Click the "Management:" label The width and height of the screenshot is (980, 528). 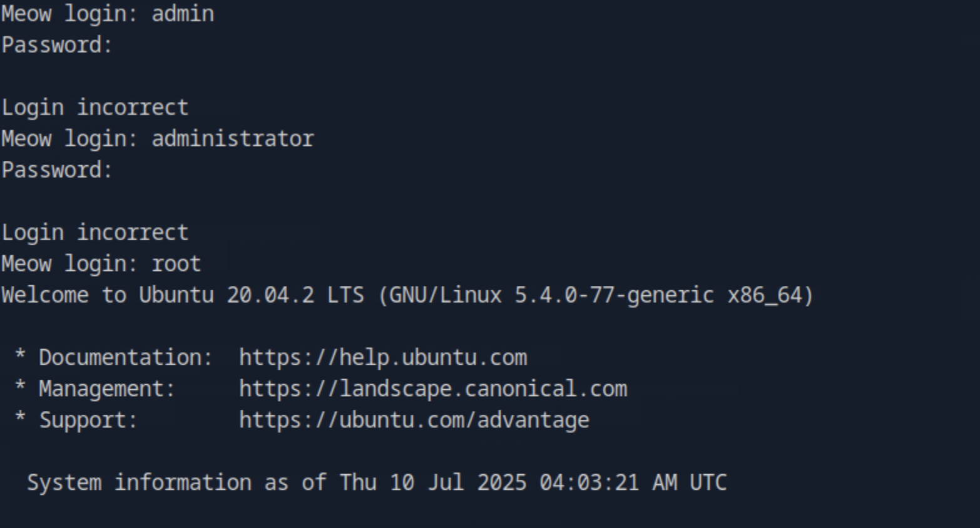(107, 389)
